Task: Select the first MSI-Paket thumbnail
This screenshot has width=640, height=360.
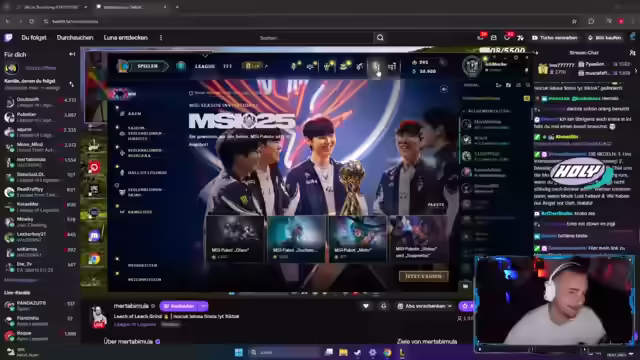Action: pyautogui.click(x=235, y=239)
